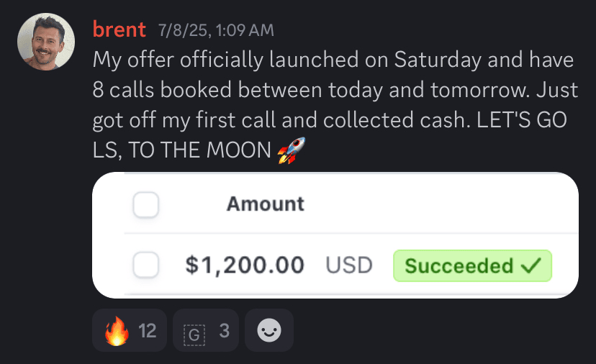Toggle the Amount header select-all checkbox
This screenshot has height=364, width=596.
[x=146, y=206]
